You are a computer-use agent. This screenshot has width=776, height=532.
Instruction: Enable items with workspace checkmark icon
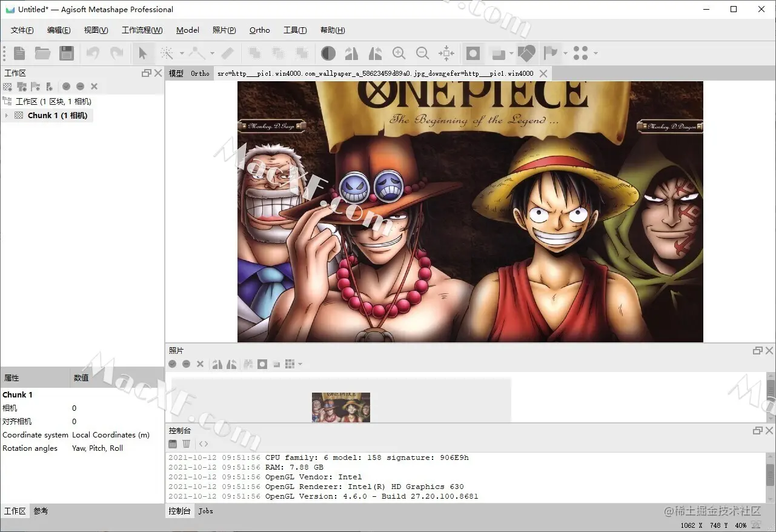[66, 87]
